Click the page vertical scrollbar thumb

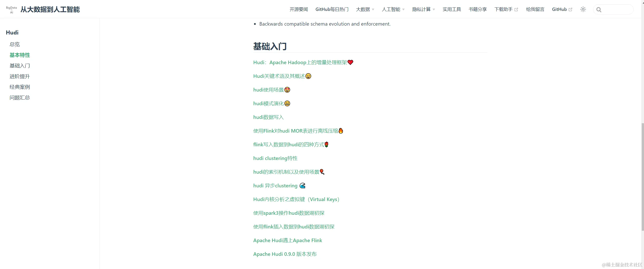click(642, 177)
